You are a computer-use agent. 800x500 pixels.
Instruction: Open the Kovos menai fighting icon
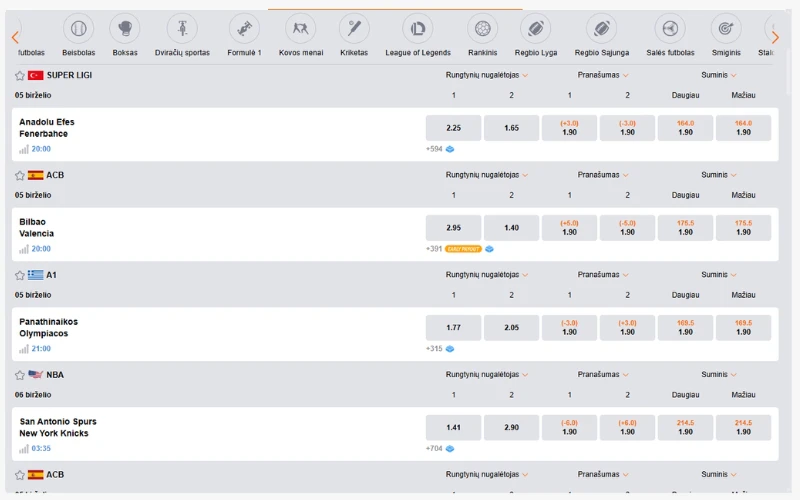click(x=301, y=29)
